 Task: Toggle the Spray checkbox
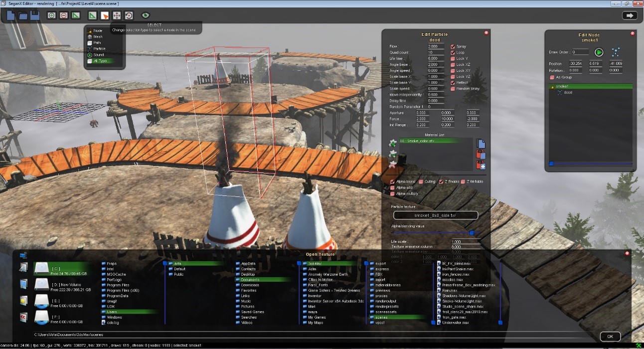coord(454,46)
